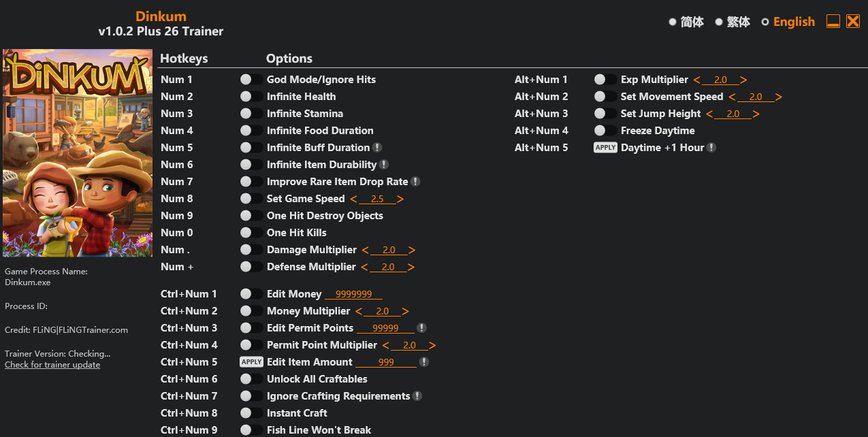
Task: Click the Hotkeys column header
Action: (184, 59)
